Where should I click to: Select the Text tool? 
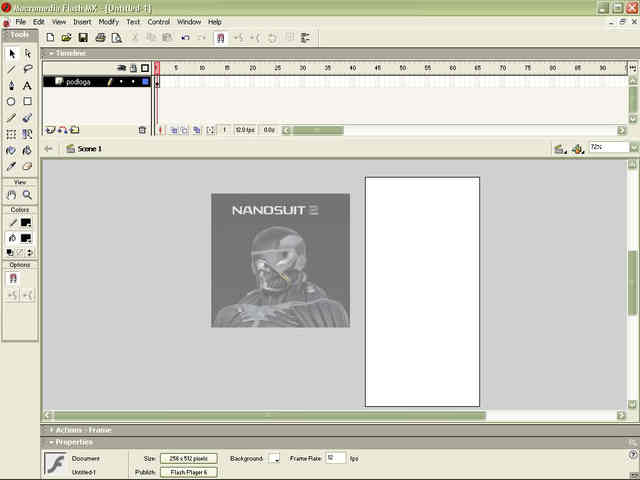point(27,85)
